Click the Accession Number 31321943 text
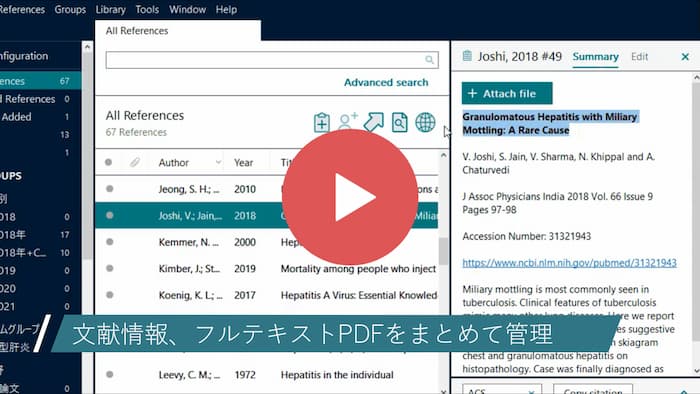This screenshot has height=394, width=700. click(x=526, y=236)
